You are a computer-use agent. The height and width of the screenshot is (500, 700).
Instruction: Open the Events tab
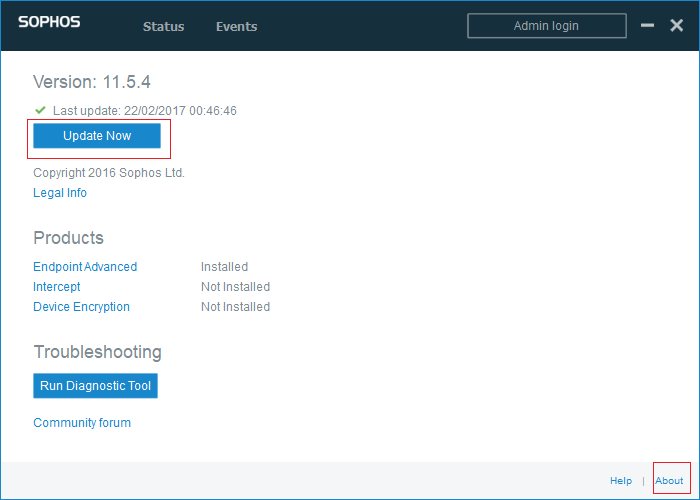(236, 27)
